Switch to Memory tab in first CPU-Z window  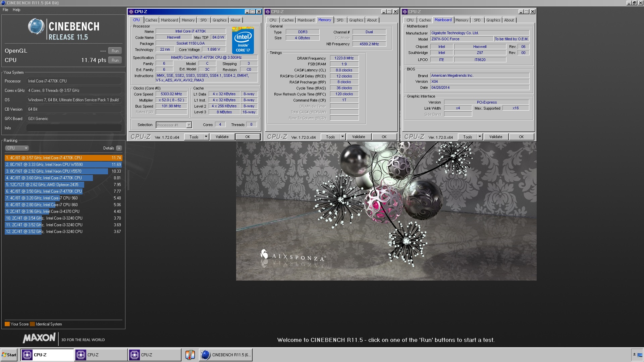tap(188, 20)
